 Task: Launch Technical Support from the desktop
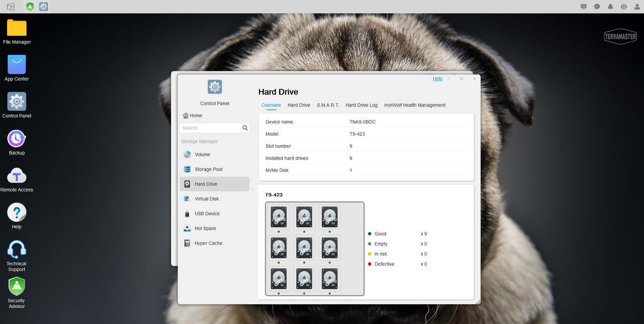pos(17,255)
